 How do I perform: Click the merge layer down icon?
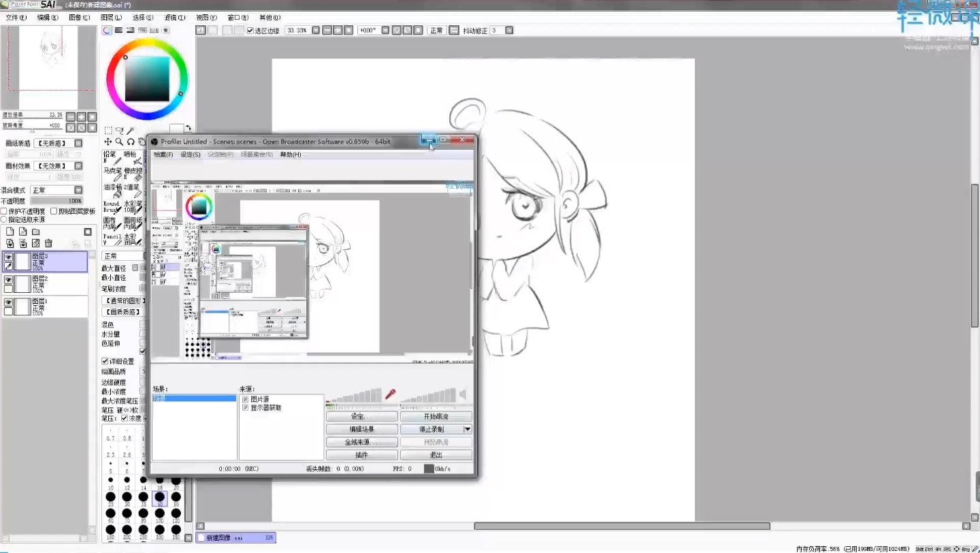pos(22,243)
